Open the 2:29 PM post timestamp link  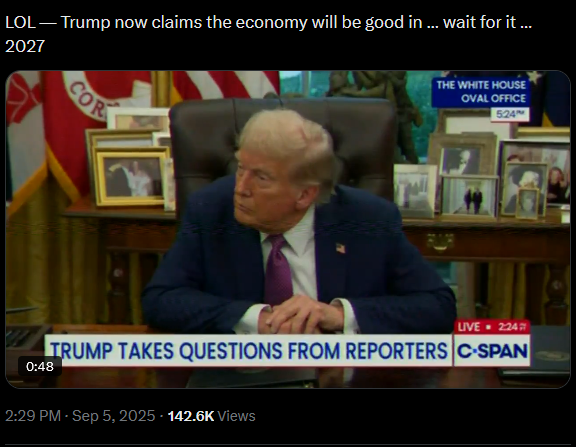pos(33,416)
